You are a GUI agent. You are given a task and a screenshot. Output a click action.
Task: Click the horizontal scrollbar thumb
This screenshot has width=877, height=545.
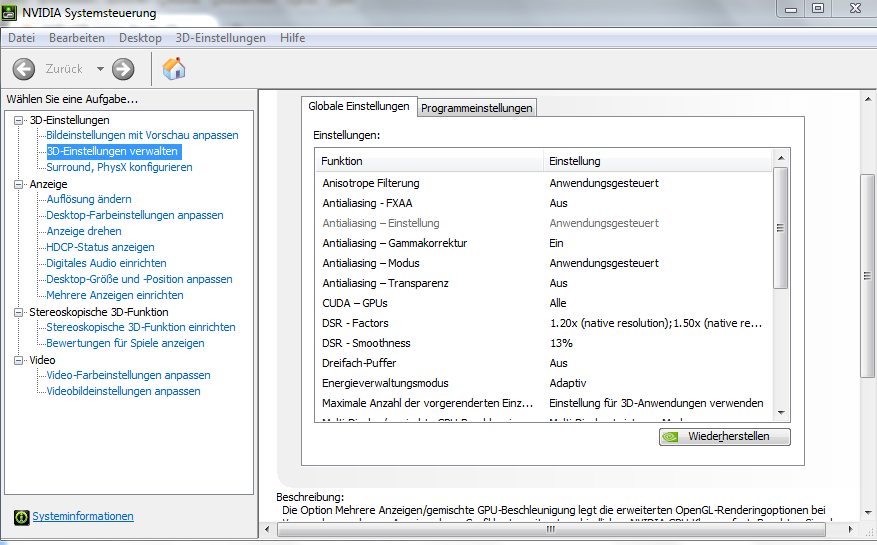tap(551, 529)
